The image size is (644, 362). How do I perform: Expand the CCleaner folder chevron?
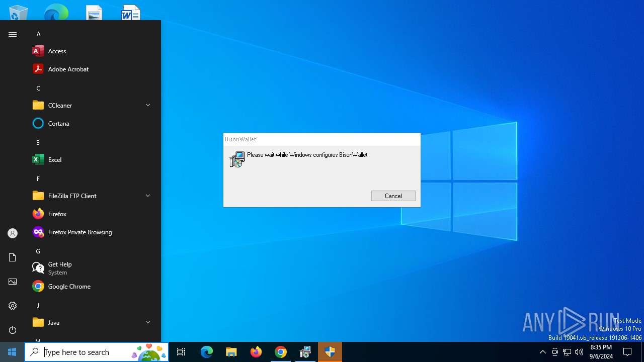148,105
